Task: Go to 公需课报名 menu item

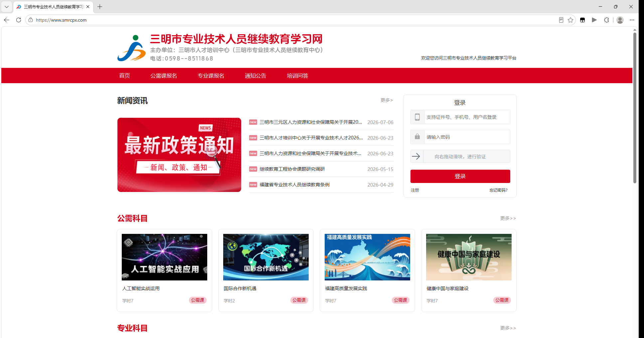Action: click(164, 76)
